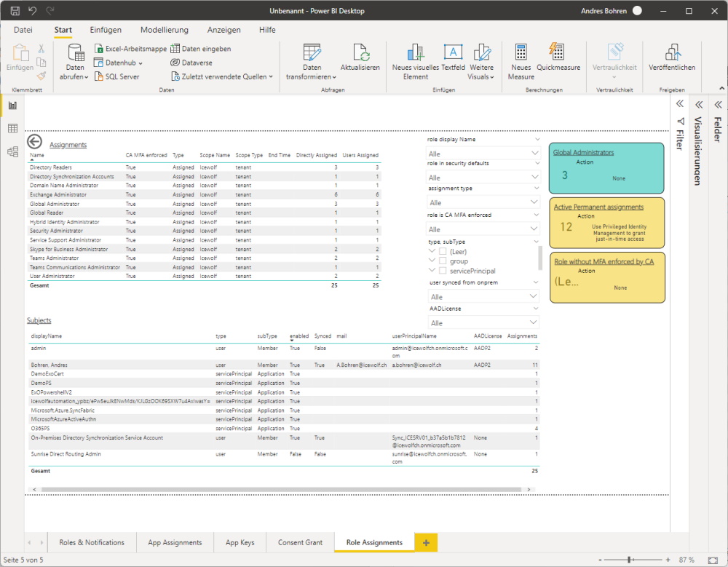Open the role in security defaults dropdown
The height and width of the screenshot is (567, 728).
tap(483, 178)
